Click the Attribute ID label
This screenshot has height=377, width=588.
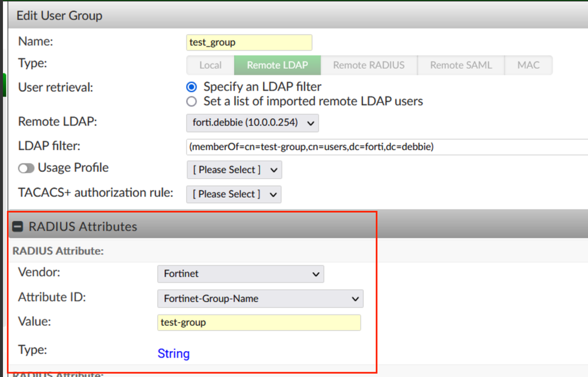[x=52, y=297]
